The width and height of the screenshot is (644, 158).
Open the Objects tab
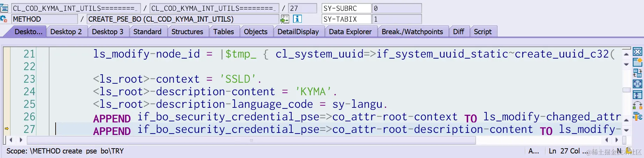[x=256, y=32]
